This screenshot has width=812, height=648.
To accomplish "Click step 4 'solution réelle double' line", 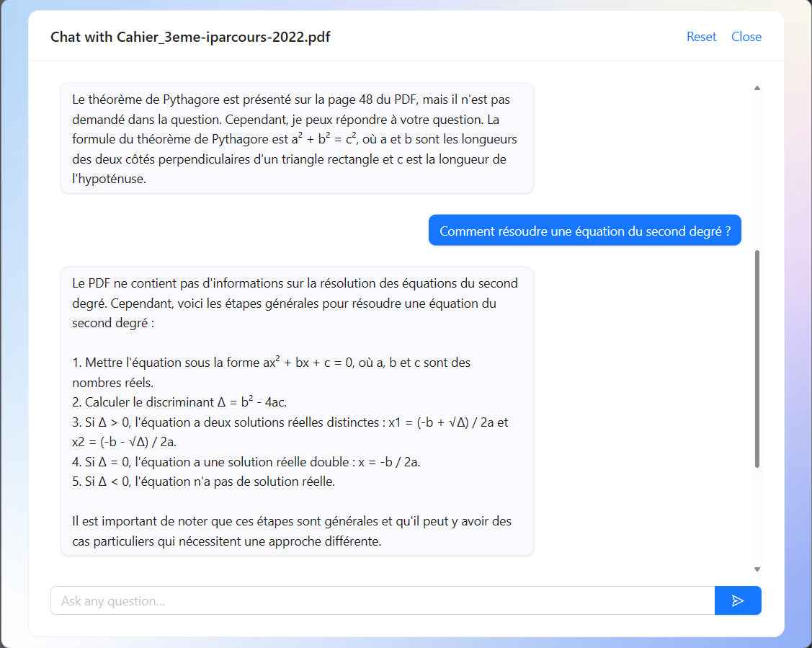I will [246, 461].
